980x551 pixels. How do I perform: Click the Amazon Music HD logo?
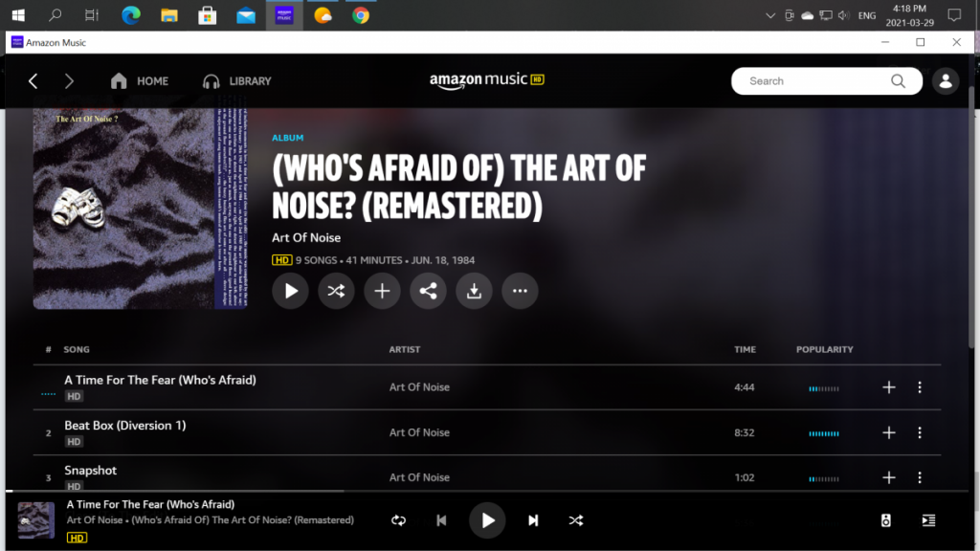487,80
